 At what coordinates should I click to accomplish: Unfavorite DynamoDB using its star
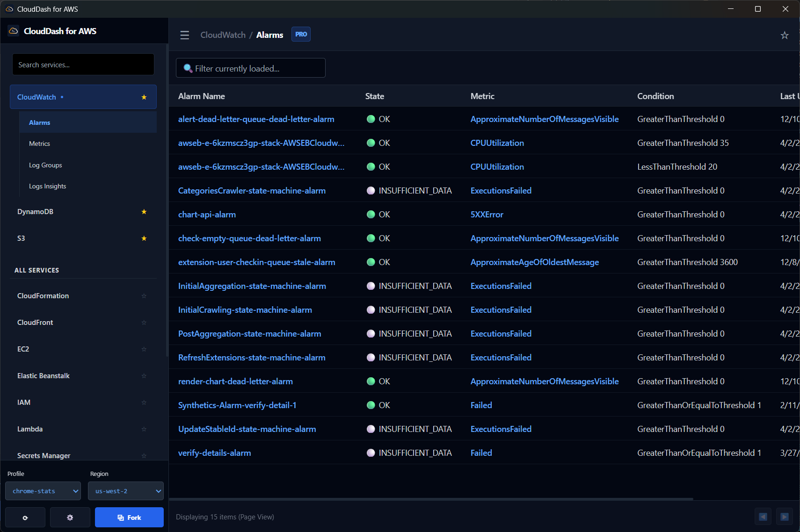coord(144,212)
